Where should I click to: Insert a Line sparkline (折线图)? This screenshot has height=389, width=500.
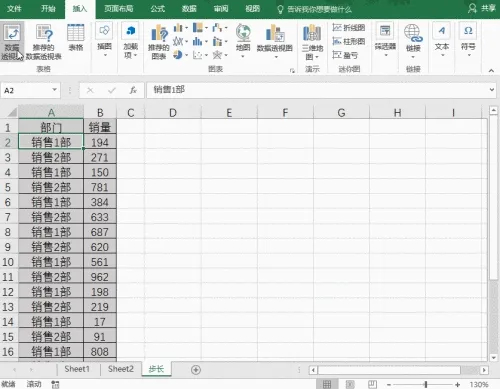tap(349, 28)
